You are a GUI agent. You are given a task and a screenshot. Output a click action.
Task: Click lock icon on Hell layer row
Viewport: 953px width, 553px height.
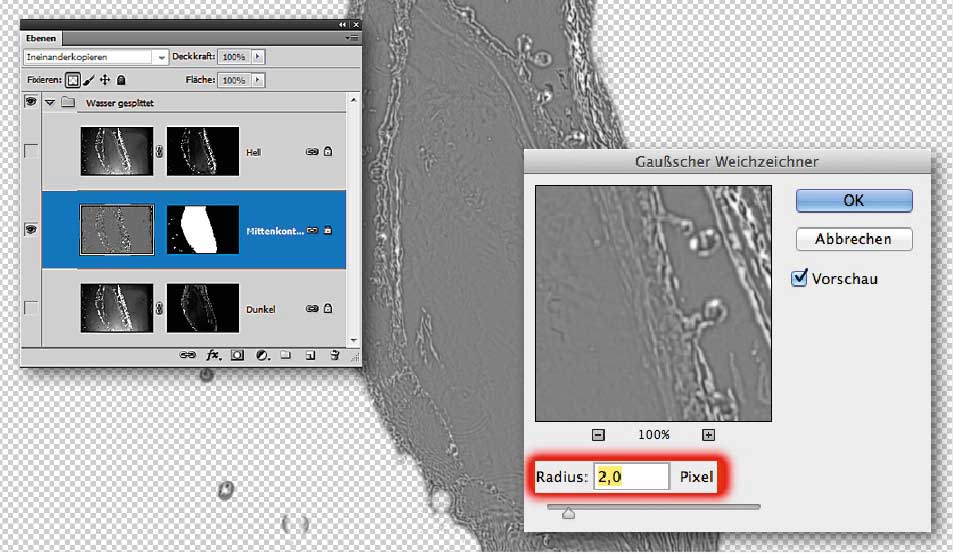(328, 151)
